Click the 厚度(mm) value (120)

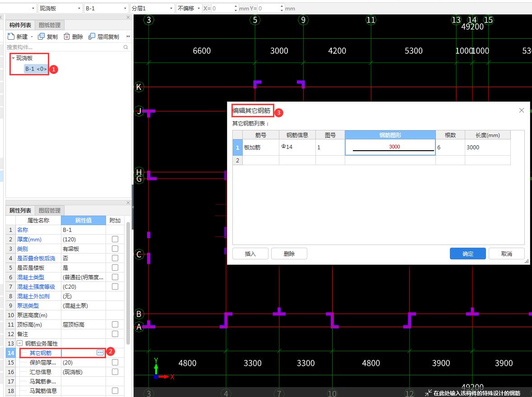click(x=83, y=239)
